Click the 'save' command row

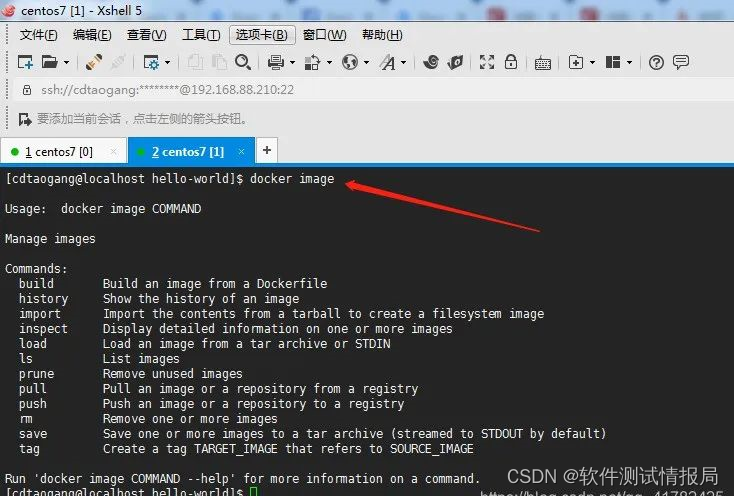coord(313,434)
